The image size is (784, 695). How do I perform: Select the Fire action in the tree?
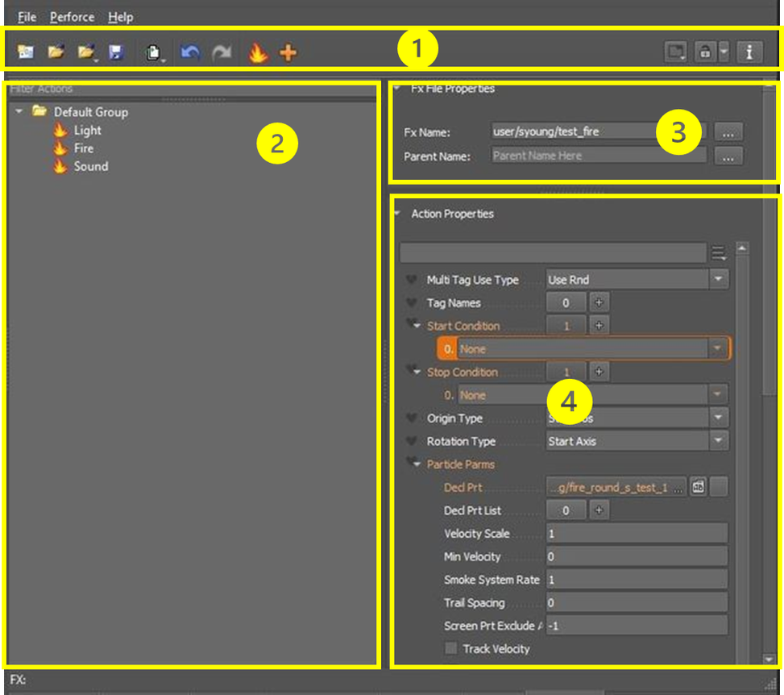click(84, 148)
